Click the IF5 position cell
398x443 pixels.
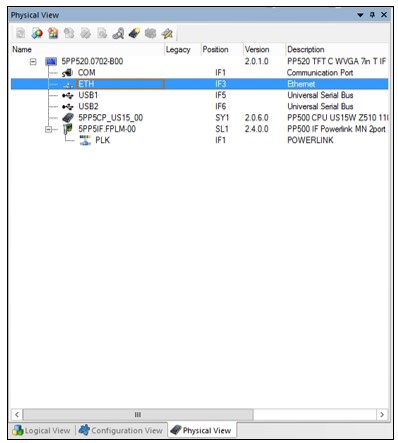(220, 95)
